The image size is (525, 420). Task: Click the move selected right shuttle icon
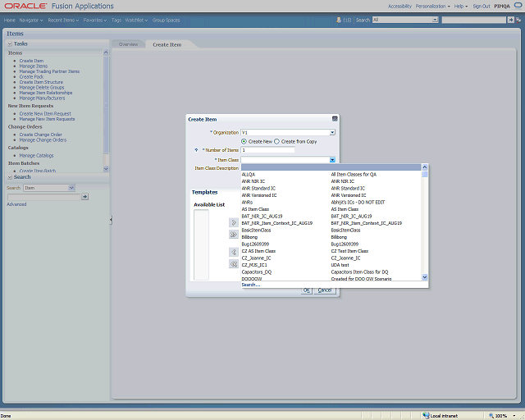[233, 222]
